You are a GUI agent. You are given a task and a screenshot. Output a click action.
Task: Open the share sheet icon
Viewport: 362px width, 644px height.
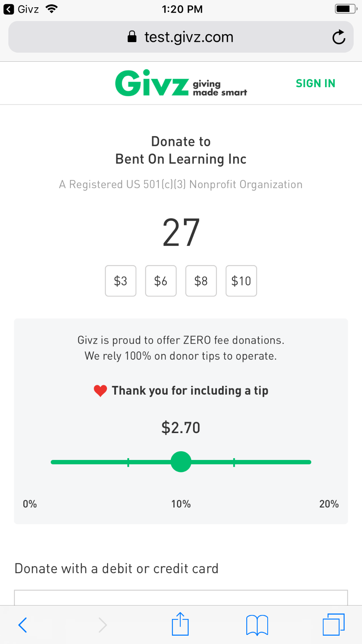pos(180,624)
